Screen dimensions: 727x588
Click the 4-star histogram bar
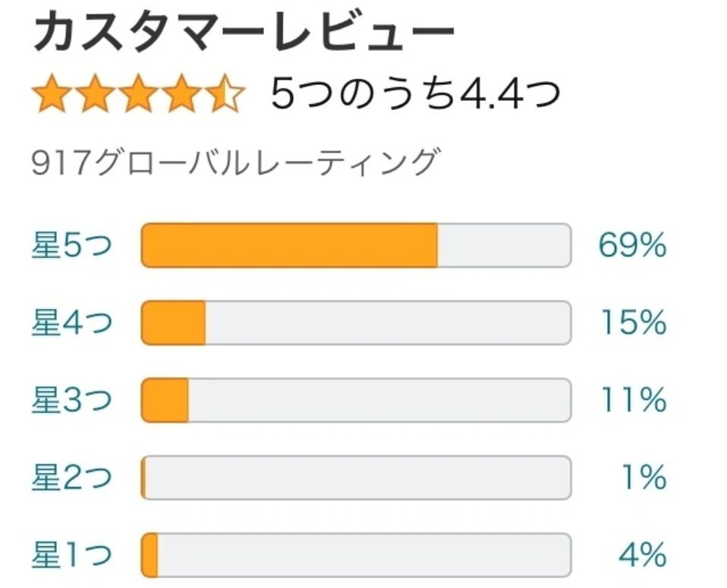[x=356, y=323]
